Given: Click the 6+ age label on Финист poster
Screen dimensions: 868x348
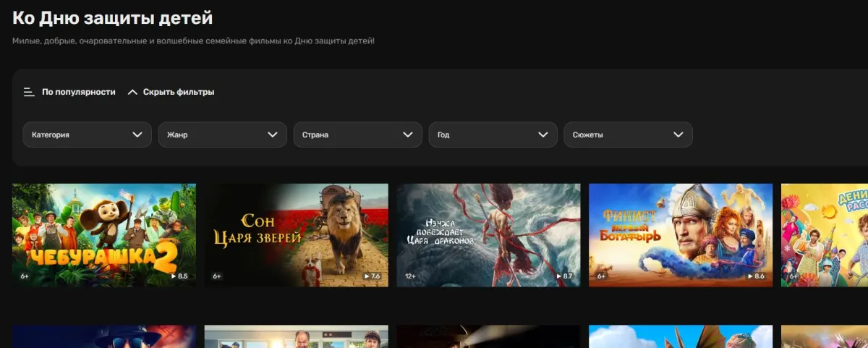Looking at the screenshot, I should click(601, 276).
